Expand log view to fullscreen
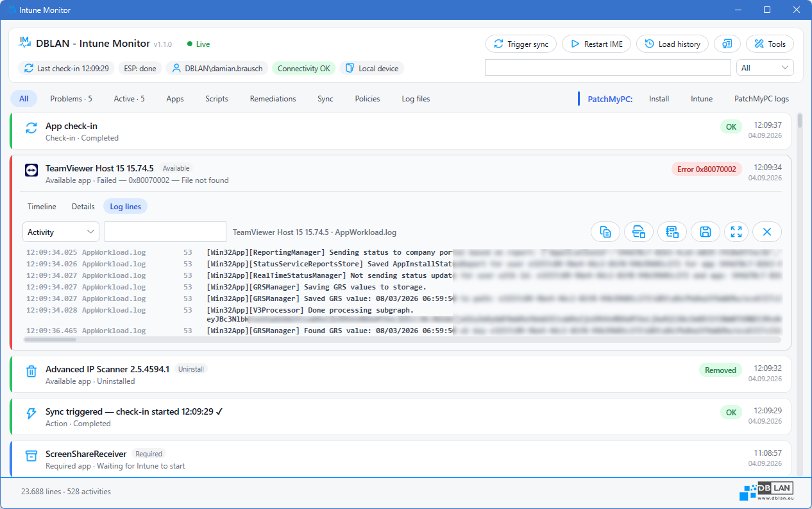The height and width of the screenshot is (509, 812). point(736,232)
